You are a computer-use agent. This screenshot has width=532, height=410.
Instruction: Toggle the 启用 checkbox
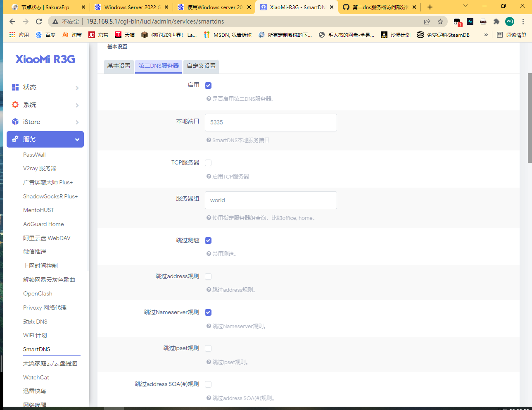(x=208, y=86)
